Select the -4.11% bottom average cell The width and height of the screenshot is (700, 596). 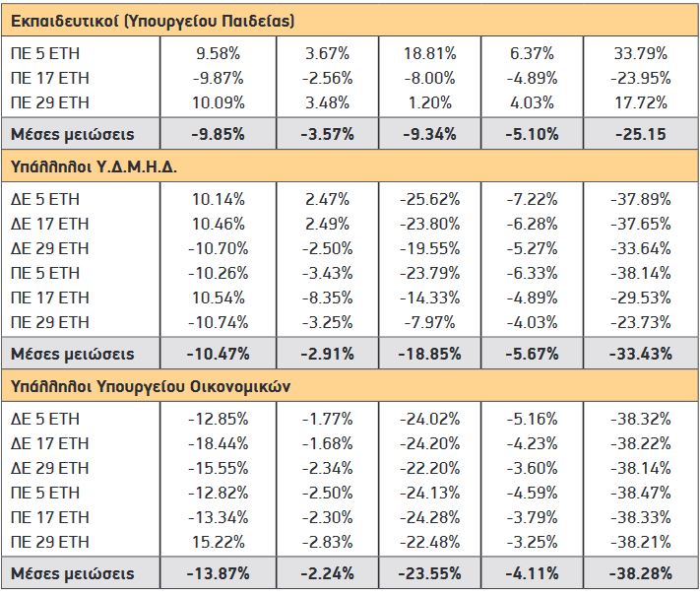533,573
